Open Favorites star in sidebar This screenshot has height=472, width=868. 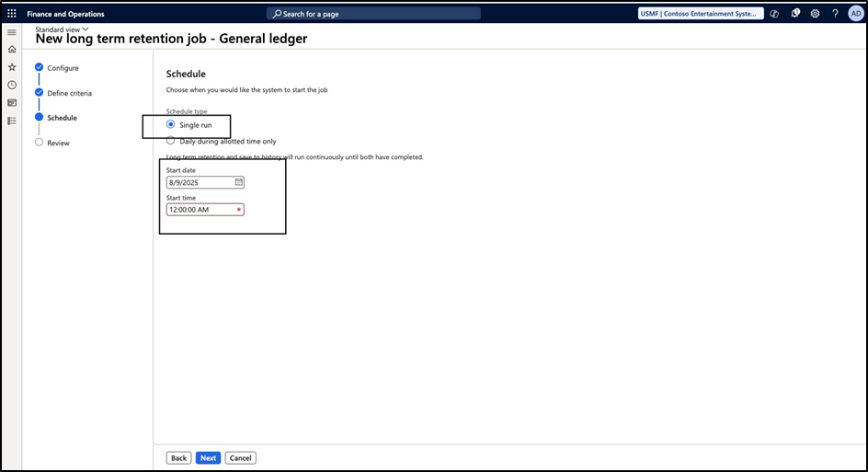[x=12, y=67]
